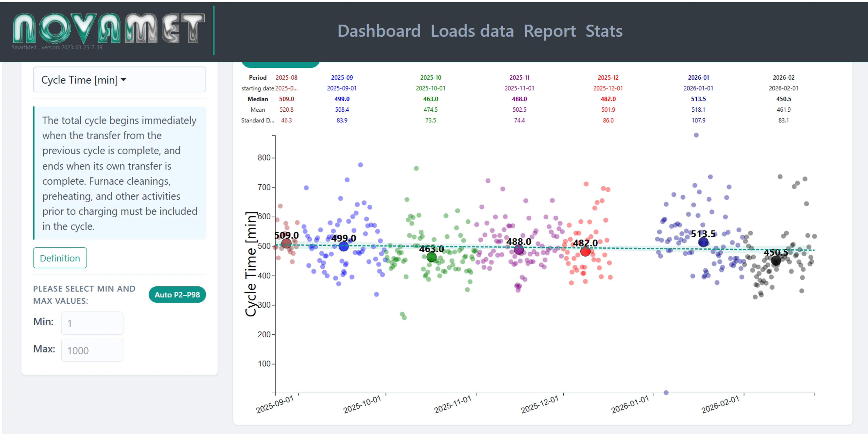Click the Definition button
868x434 pixels.
[60, 258]
